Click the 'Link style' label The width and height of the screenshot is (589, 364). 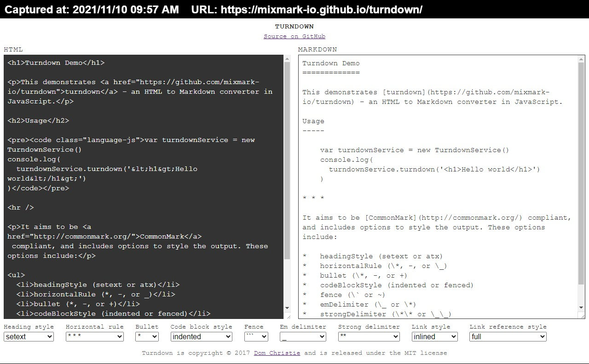coord(431,327)
